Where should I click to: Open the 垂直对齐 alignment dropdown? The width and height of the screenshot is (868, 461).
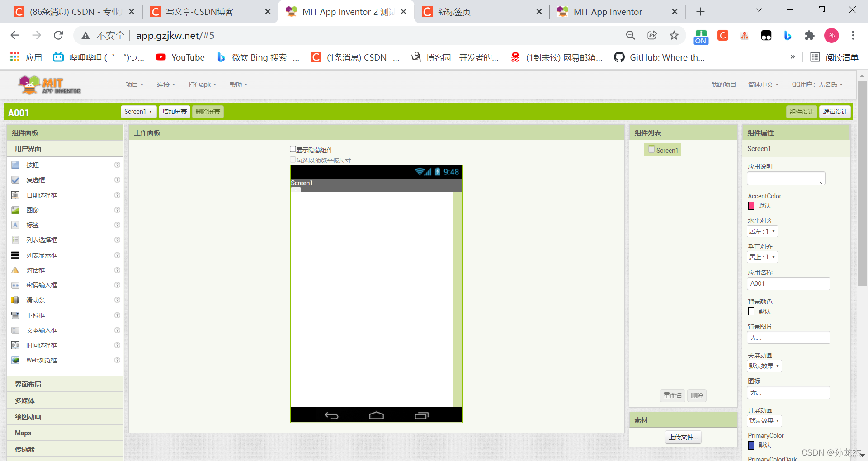coord(762,257)
